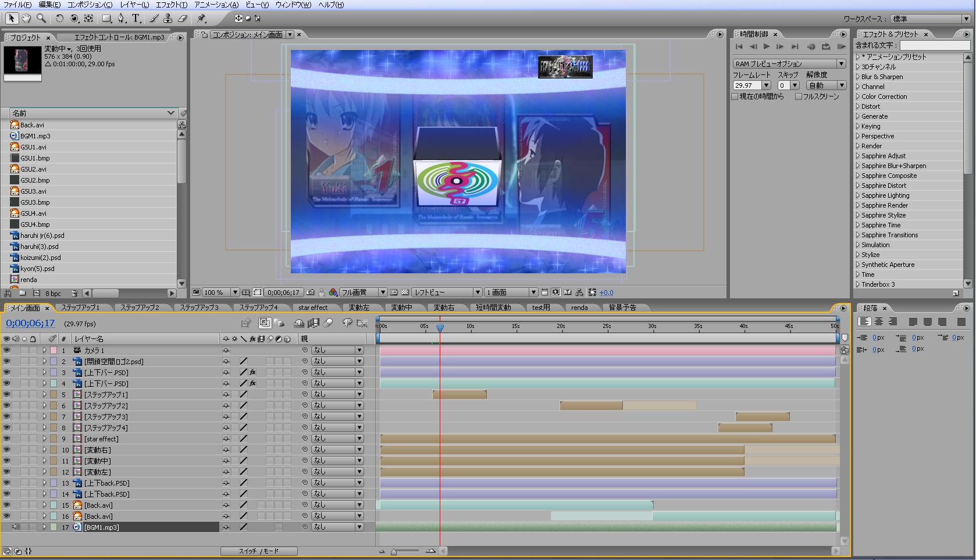Select the Brush tool
976x560 pixels.
(x=154, y=19)
